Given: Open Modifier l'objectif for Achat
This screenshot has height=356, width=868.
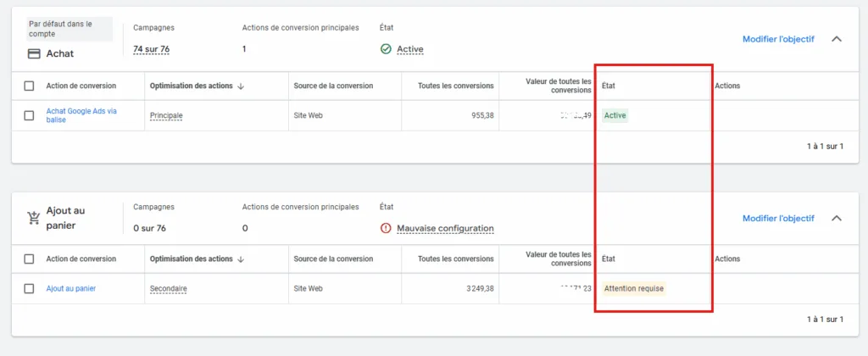Looking at the screenshot, I should pos(778,39).
